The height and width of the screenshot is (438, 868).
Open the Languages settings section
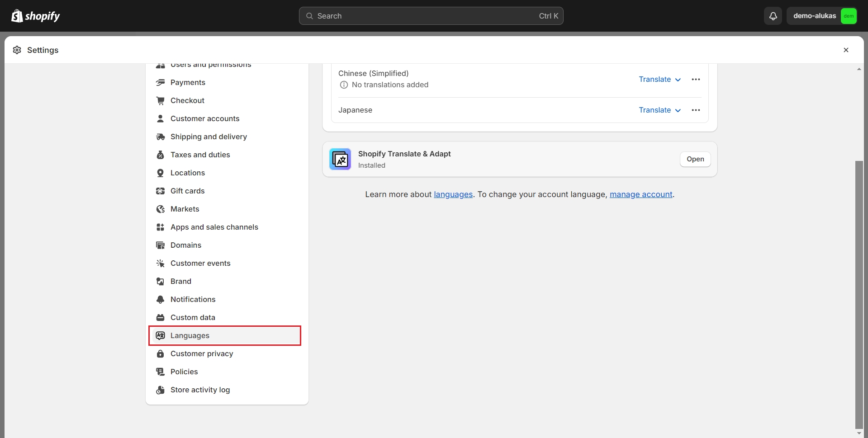[x=190, y=335]
